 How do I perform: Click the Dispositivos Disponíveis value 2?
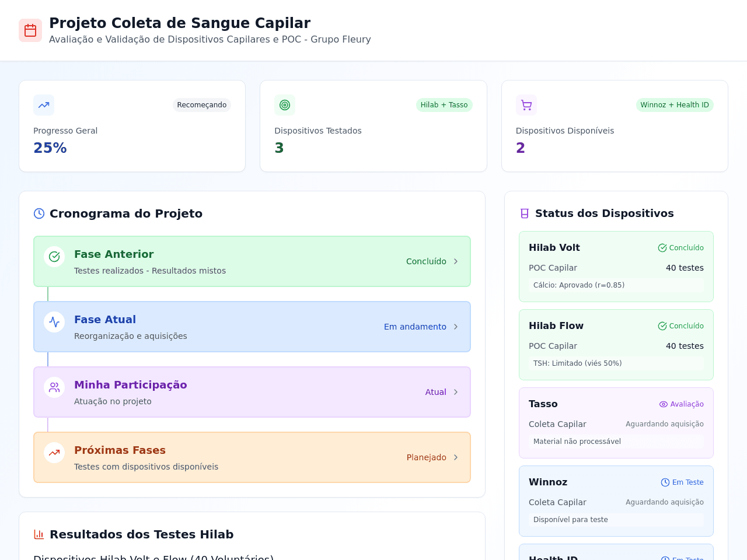(x=521, y=148)
